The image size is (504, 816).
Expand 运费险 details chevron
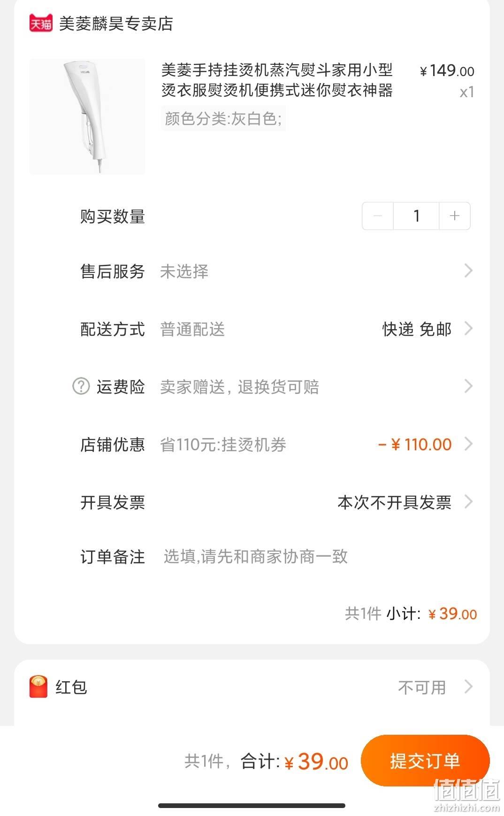coord(468,386)
